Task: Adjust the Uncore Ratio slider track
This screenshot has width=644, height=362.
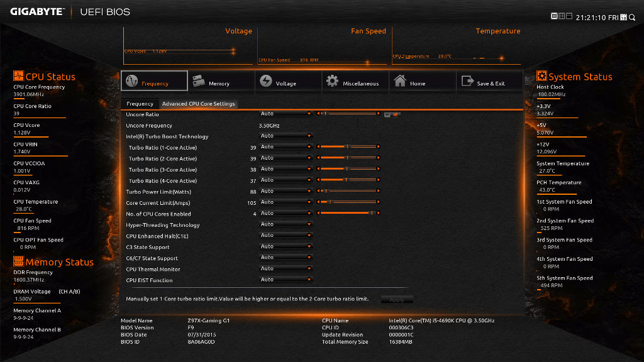Action: point(348,113)
